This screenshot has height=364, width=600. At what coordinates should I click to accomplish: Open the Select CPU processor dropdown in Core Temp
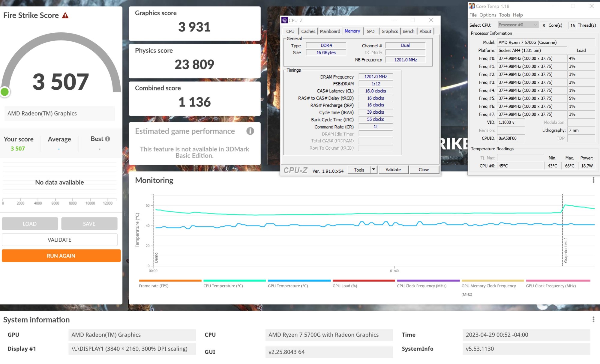point(535,25)
